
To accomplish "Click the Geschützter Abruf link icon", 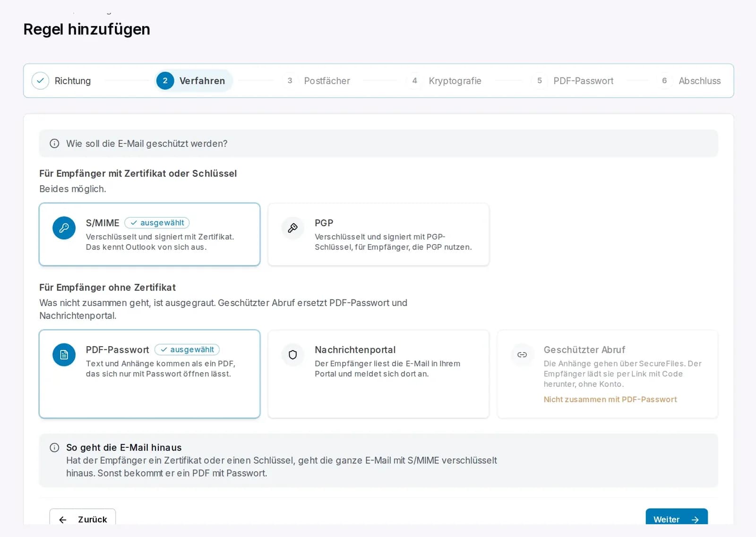I will pos(522,355).
